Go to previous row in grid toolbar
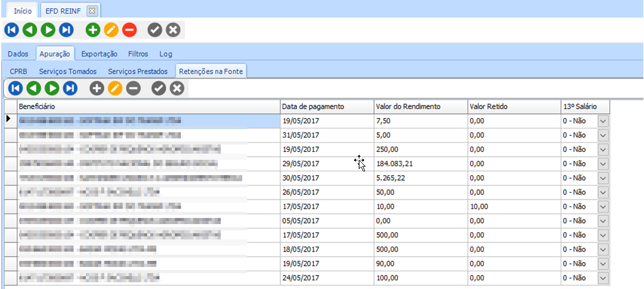Viewport: 644px width, 289px height. coord(34,88)
